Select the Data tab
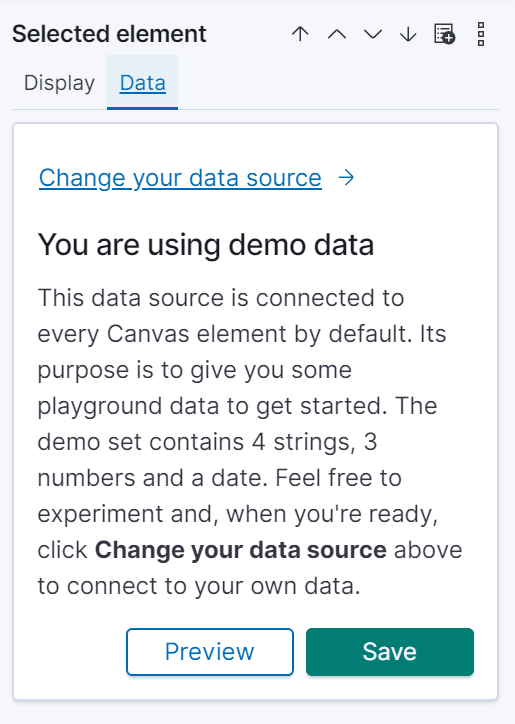Image resolution: width=515 pixels, height=724 pixels. click(x=142, y=83)
